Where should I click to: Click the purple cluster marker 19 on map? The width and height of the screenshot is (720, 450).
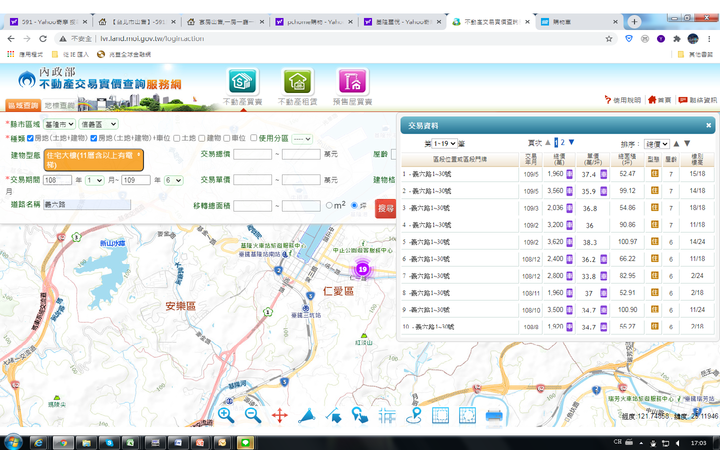(363, 269)
